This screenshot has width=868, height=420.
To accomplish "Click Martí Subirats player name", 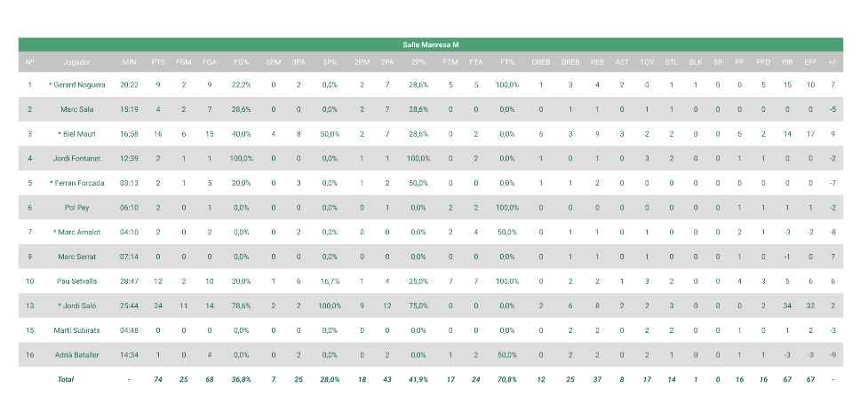I will pyautogui.click(x=77, y=330).
